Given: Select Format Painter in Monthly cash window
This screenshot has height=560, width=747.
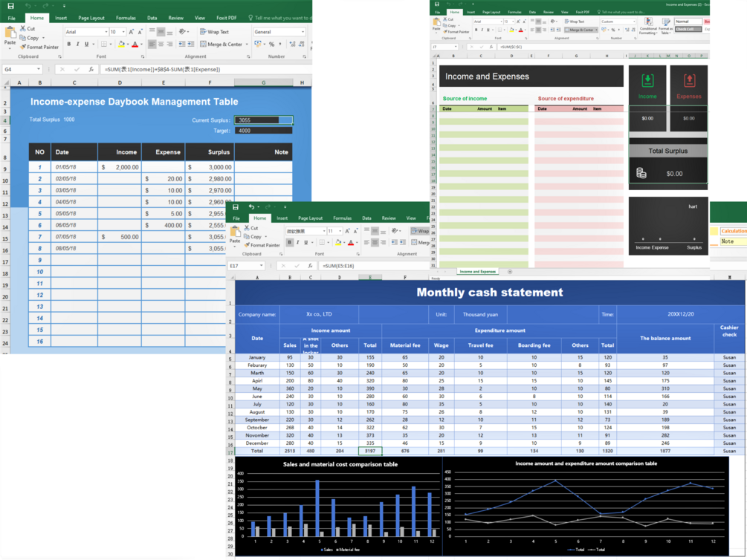Looking at the screenshot, I should coord(262,245).
